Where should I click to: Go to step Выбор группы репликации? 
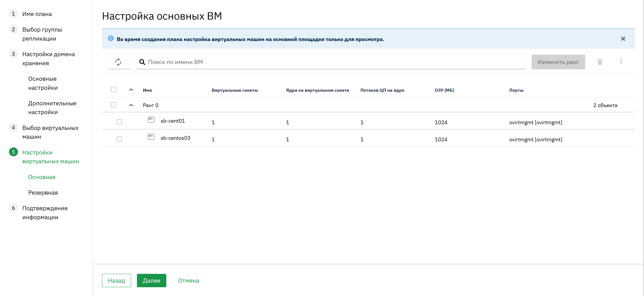(x=42, y=34)
